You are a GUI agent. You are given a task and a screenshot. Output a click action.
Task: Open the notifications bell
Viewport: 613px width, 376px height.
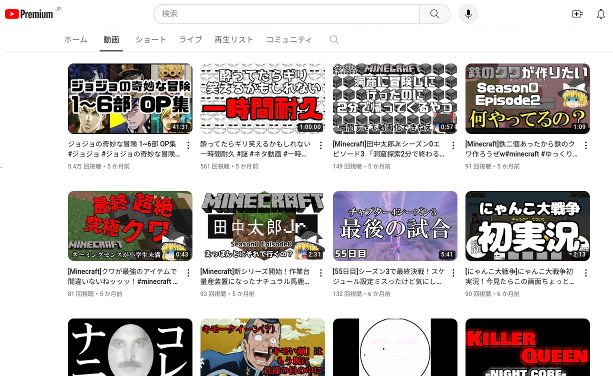[601, 14]
